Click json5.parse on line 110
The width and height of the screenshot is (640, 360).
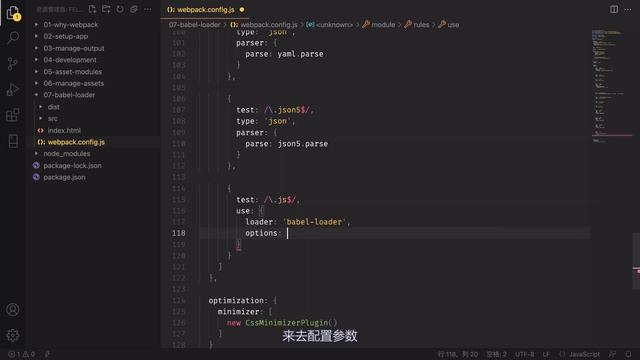(x=303, y=144)
